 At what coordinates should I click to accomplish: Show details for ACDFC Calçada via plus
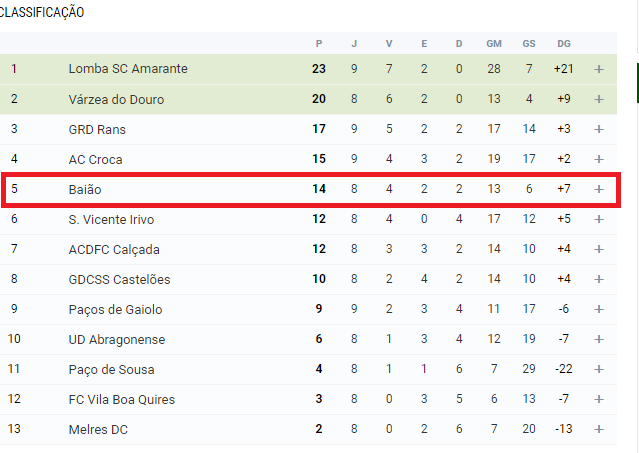[x=599, y=249]
